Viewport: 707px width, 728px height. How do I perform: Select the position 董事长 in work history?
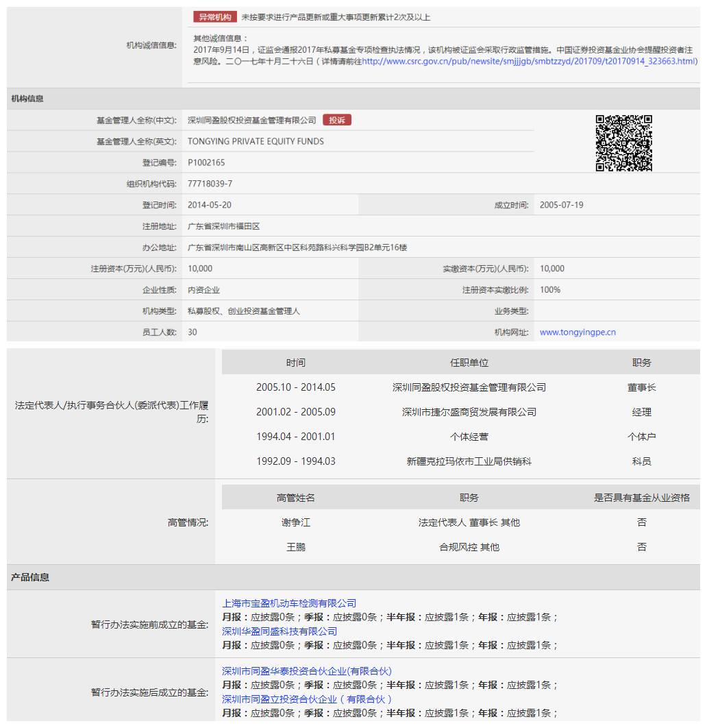pos(642,387)
